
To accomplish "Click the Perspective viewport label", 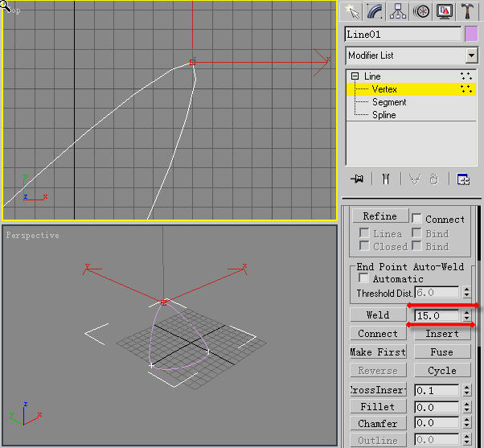I will 32,235.
